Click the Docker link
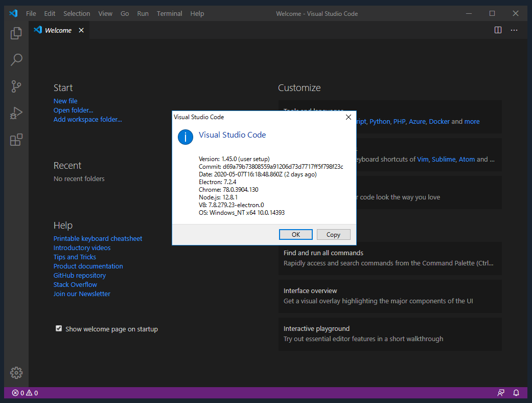The width and height of the screenshot is (532, 403). coord(439,122)
